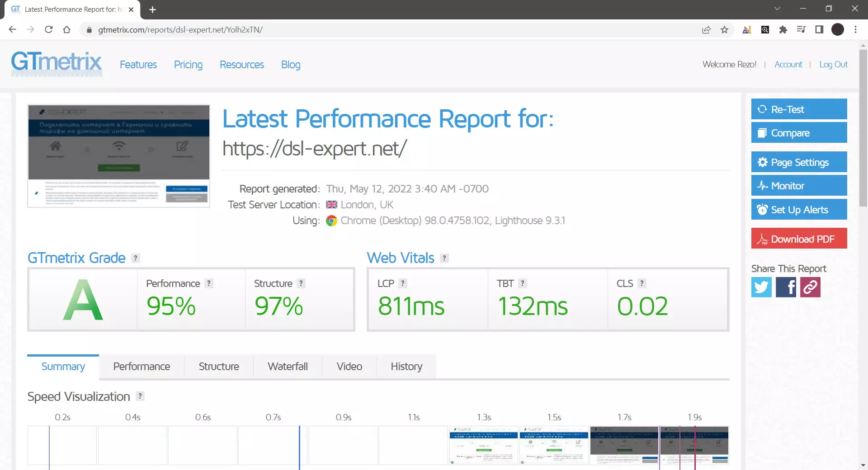Open the History tab
This screenshot has width=868, height=470.
click(x=406, y=367)
